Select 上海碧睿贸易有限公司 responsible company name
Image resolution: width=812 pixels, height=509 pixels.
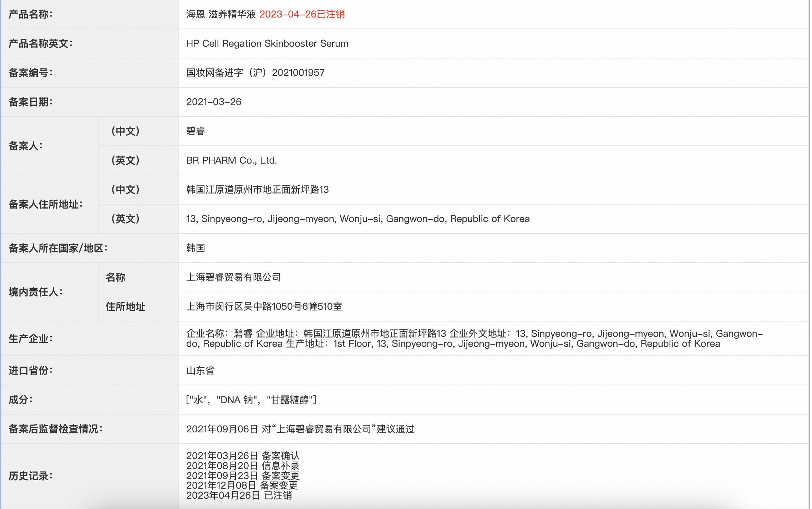point(234,277)
